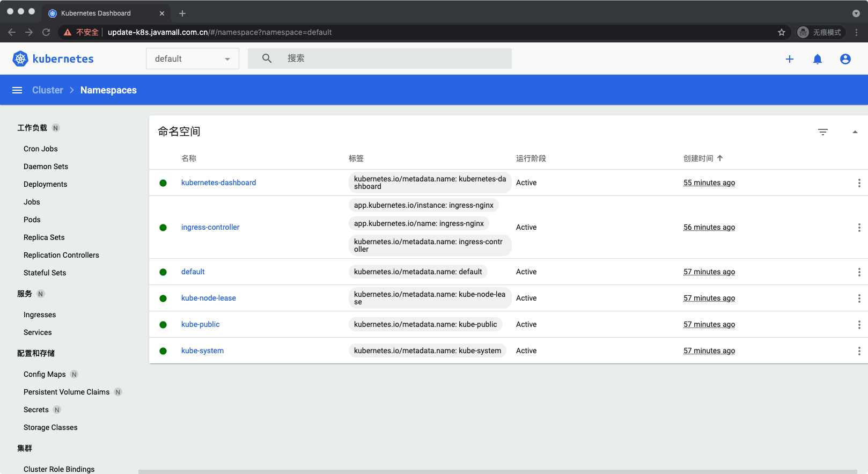Open kubernetes-dashboard namespace link
The height and width of the screenshot is (474, 868).
(218, 183)
